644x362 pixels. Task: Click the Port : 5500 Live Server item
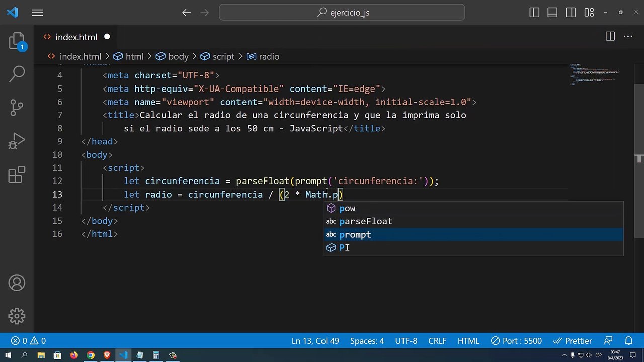click(516, 341)
